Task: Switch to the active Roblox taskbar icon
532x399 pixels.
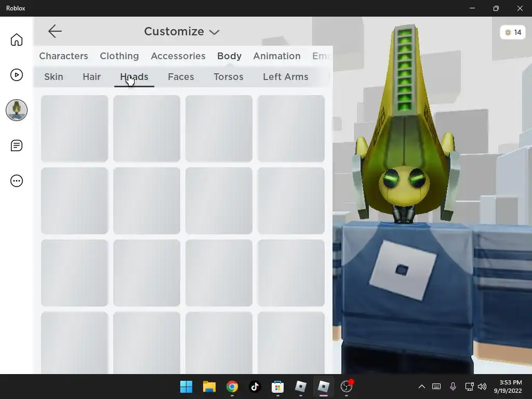Action: (323, 387)
